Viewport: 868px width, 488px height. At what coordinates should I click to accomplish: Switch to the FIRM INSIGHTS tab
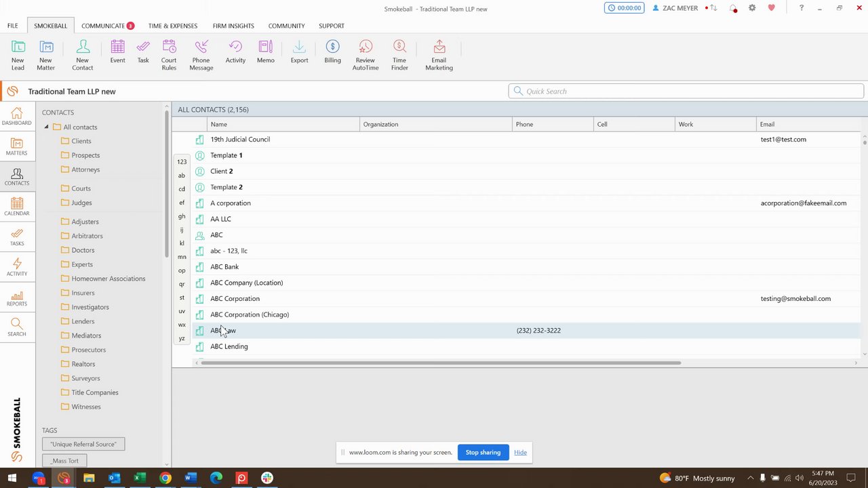[233, 26]
